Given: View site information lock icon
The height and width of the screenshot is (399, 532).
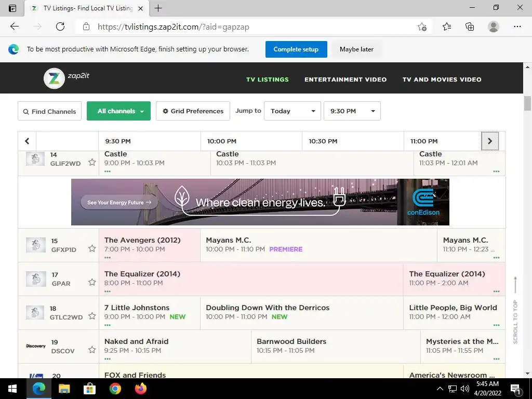Looking at the screenshot, I should 86,26.
